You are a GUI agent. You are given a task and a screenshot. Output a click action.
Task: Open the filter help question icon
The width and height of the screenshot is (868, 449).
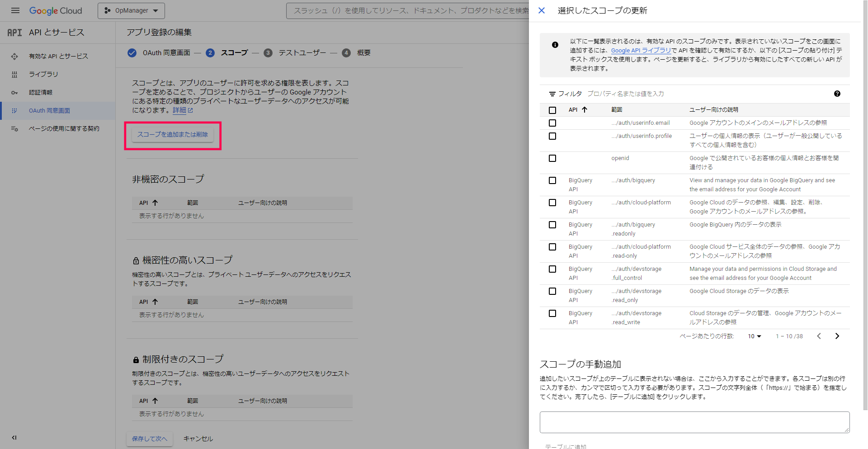click(x=837, y=94)
